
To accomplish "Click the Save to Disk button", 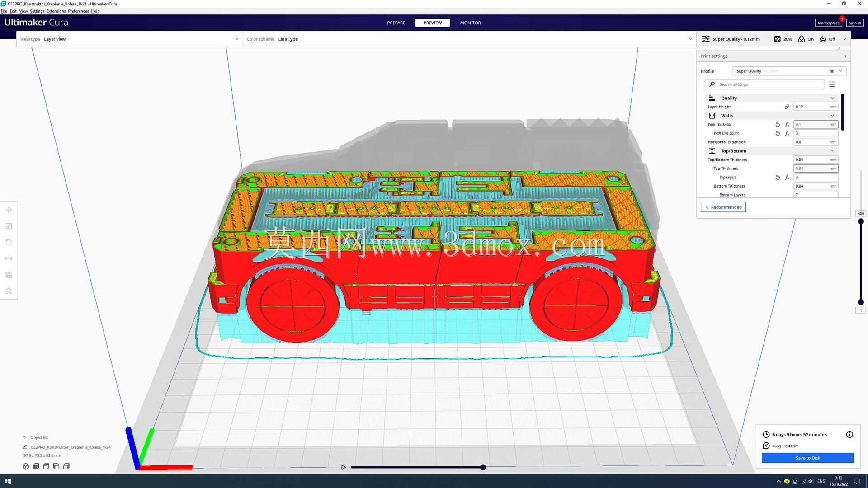I will (807, 458).
